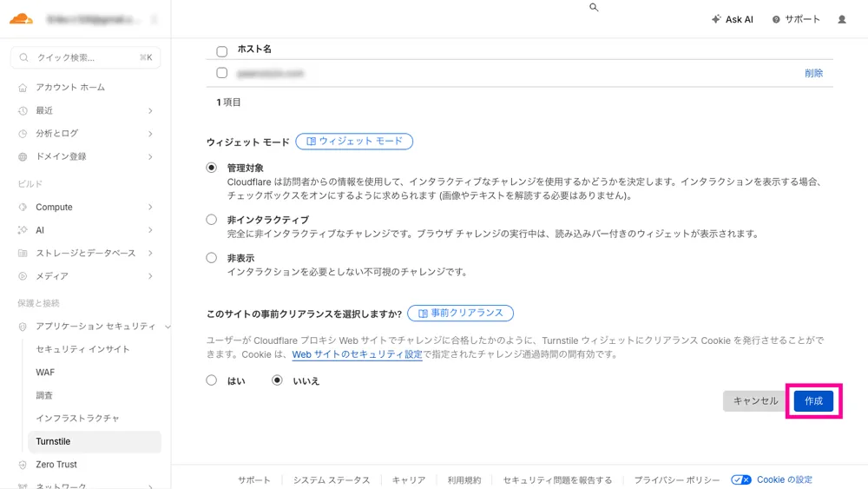Viewport: 868px width, 489px height.
Task: Click the アプリケーション セキュリティ shield icon
Action: point(23,327)
